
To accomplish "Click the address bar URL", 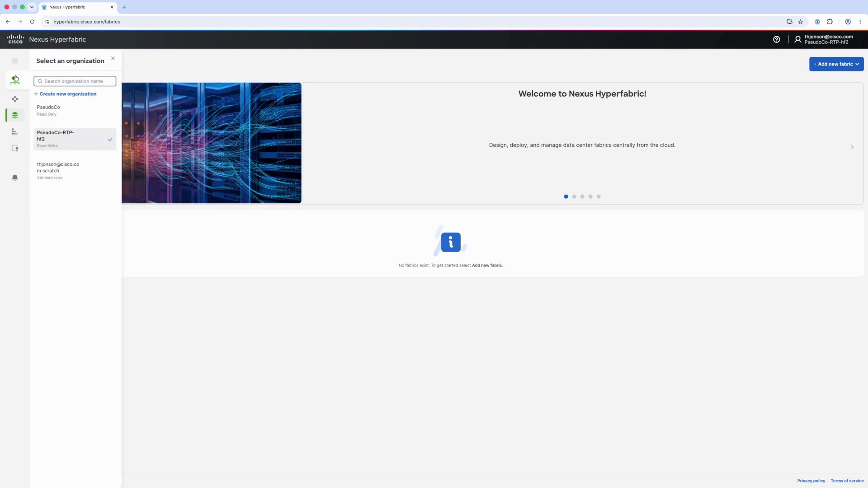I will 86,22.
